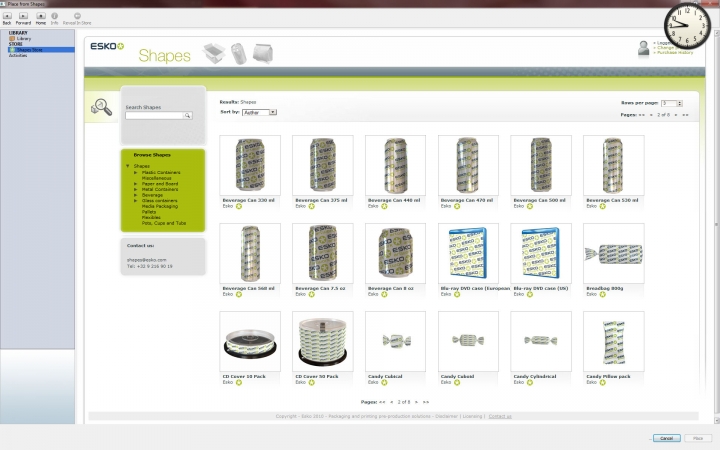Image resolution: width=720 pixels, height=450 pixels.
Task: Click the Library folder icon in sidebar
Action: coord(12,38)
